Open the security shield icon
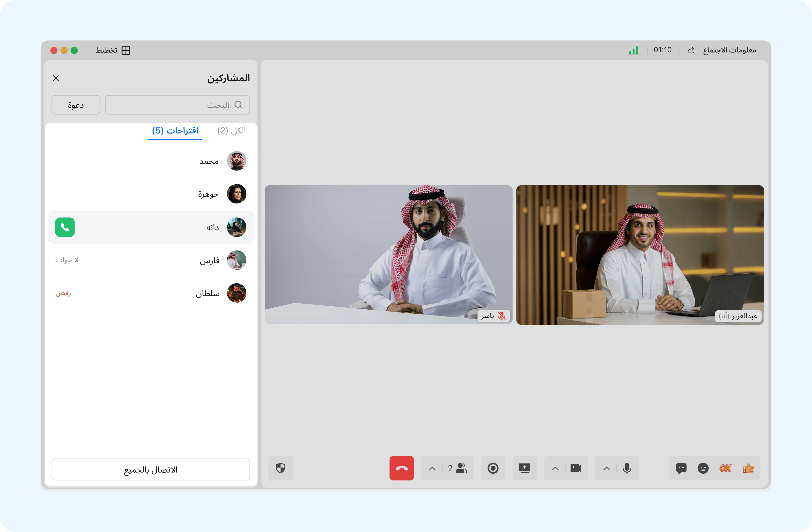The width and height of the screenshot is (812, 532). [280, 468]
